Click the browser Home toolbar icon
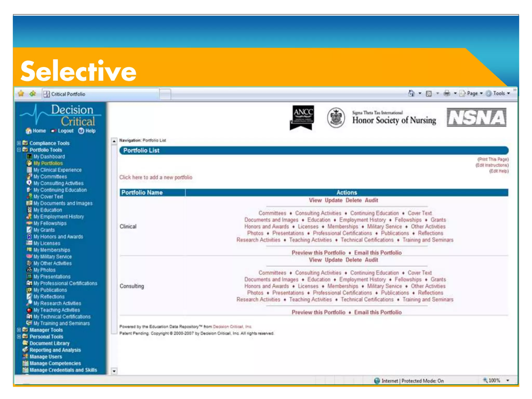Screen dimensions: 532x399 coord(411,94)
